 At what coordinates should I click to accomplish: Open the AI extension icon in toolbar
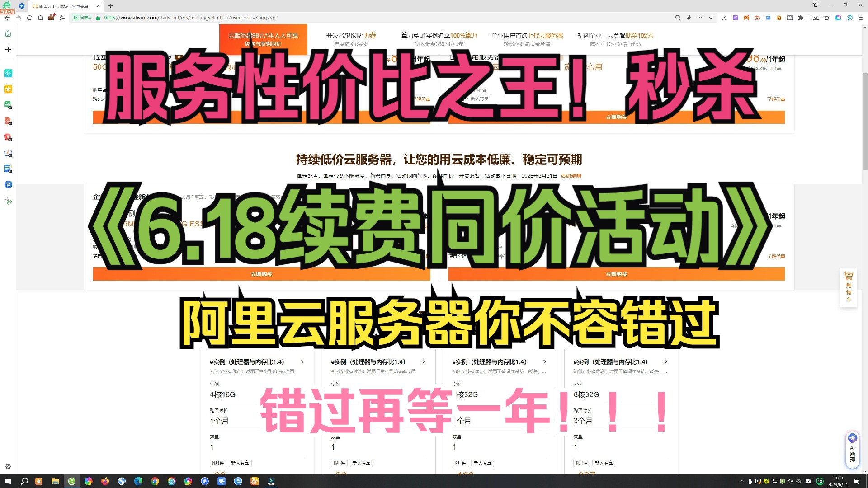pos(838,18)
